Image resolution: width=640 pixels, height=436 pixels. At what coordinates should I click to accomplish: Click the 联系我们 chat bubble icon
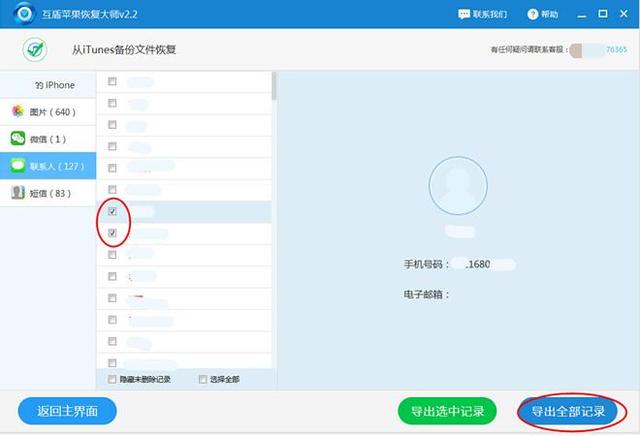tap(464, 14)
